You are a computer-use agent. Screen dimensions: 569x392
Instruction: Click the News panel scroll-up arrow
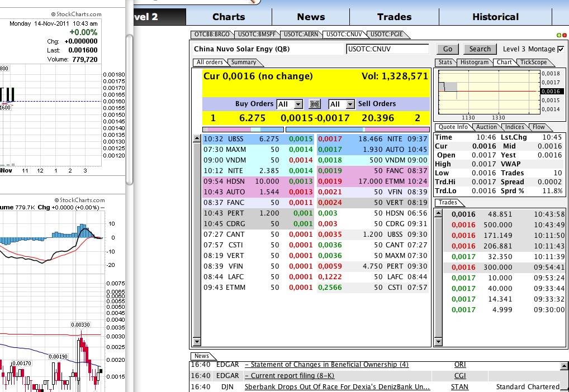[x=565, y=365]
